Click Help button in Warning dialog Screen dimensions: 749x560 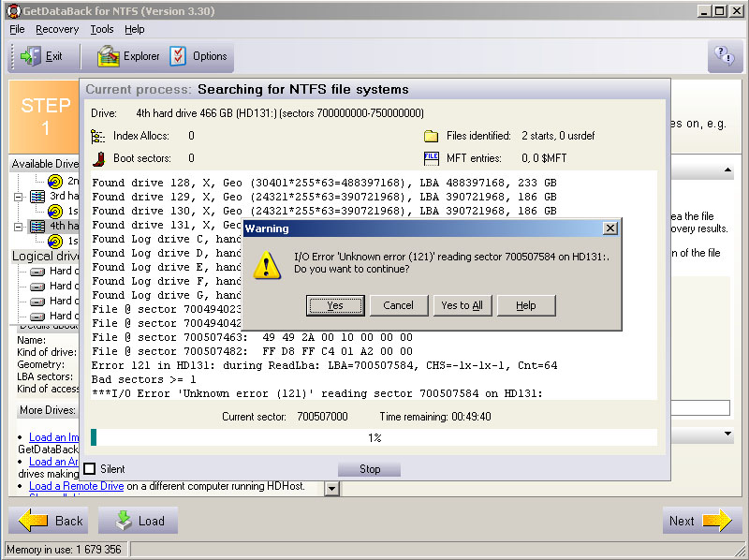(526, 305)
